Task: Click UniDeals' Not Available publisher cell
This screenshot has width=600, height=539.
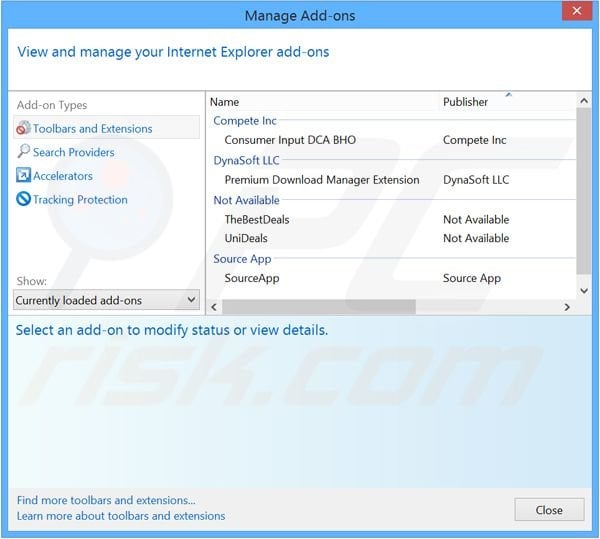Action: pos(476,238)
